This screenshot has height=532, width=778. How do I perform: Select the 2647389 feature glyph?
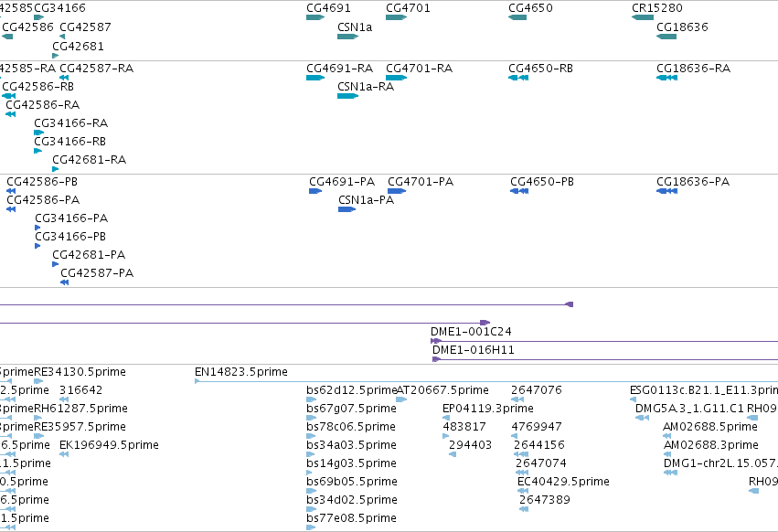(524, 509)
